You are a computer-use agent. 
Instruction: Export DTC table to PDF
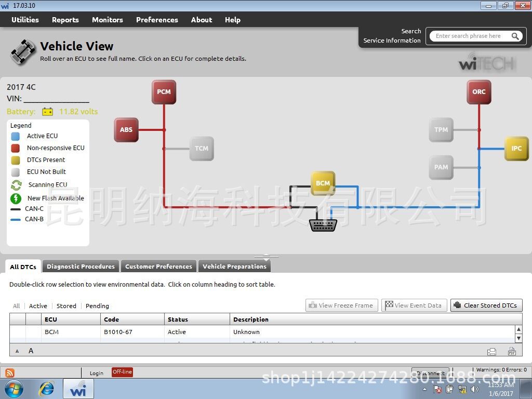(512, 351)
